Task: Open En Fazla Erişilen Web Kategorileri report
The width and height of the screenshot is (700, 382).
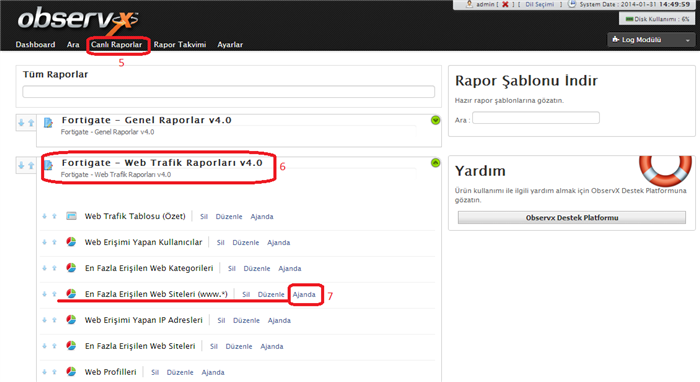Action: click(149, 268)
